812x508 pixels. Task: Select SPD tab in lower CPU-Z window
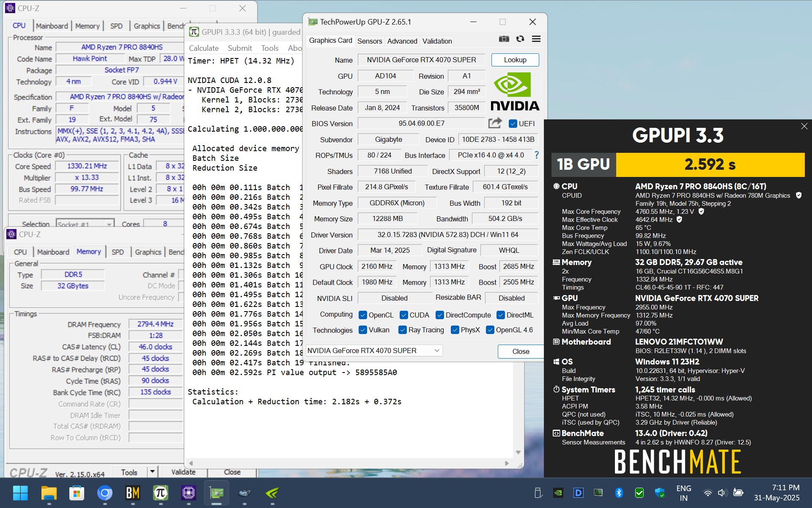[118, 252]
